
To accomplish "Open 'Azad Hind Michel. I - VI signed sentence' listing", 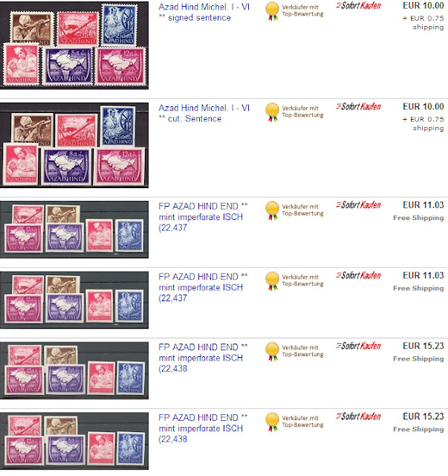I will tap(204, 12).
